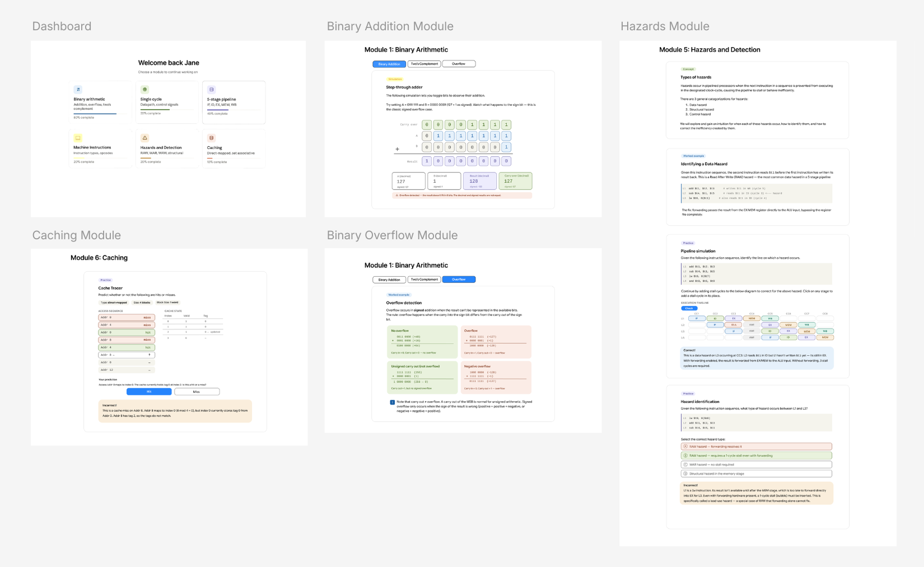
Task: Click the info icon beside the carry-out note
Action: pyautogui.click(x=392, y=402)
